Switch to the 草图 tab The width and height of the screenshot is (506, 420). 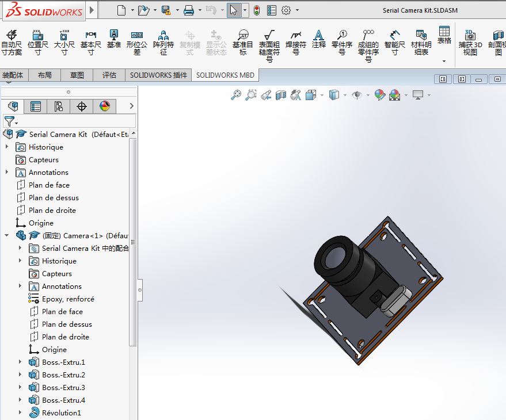point(77,75)
